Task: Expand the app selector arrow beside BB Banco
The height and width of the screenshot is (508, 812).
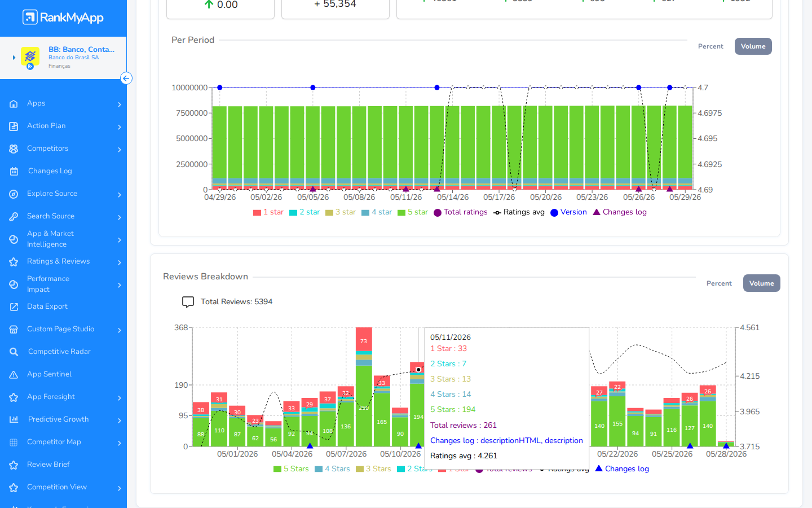Action: 14,58
